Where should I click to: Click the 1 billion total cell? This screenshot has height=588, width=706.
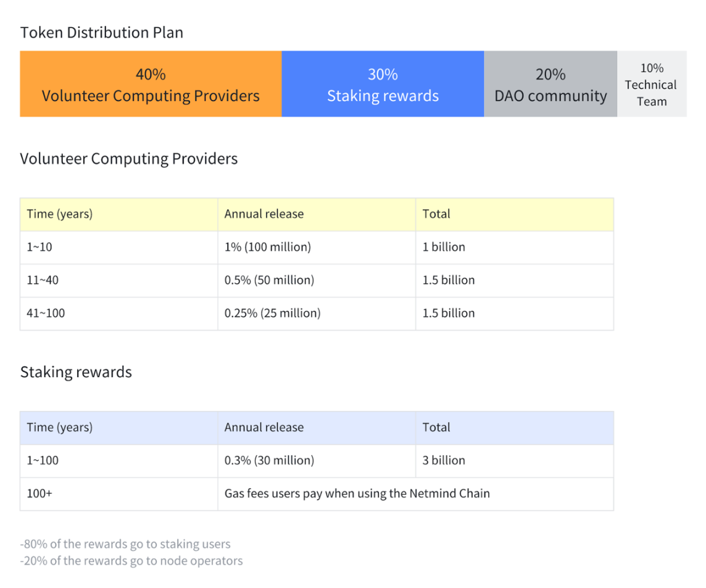[x=515, y=247]
